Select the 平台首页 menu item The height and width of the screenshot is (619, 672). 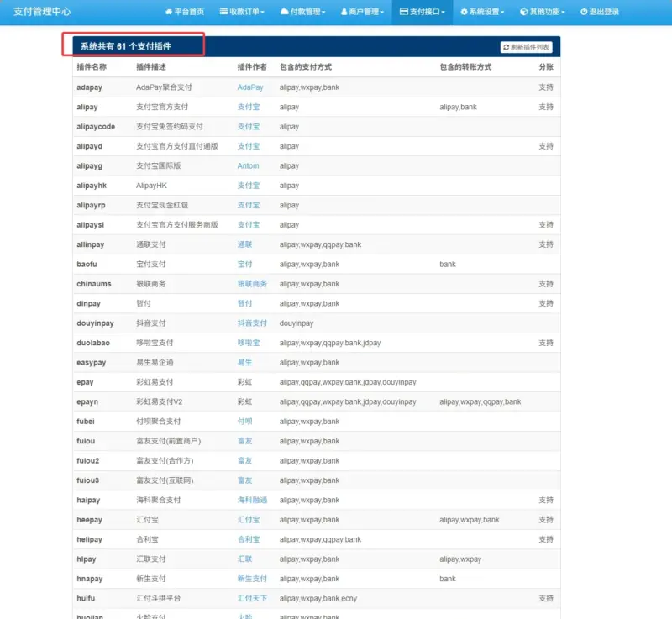[186, 13]
